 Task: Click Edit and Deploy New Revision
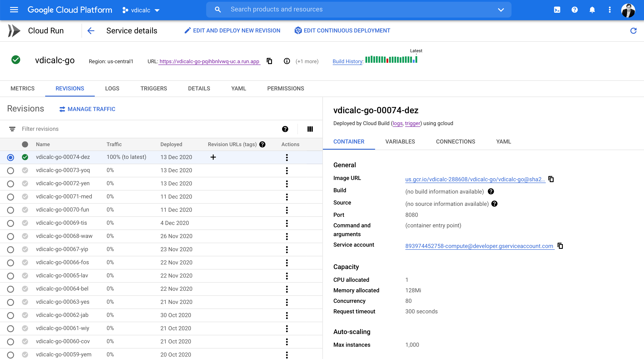pos(232,31)
